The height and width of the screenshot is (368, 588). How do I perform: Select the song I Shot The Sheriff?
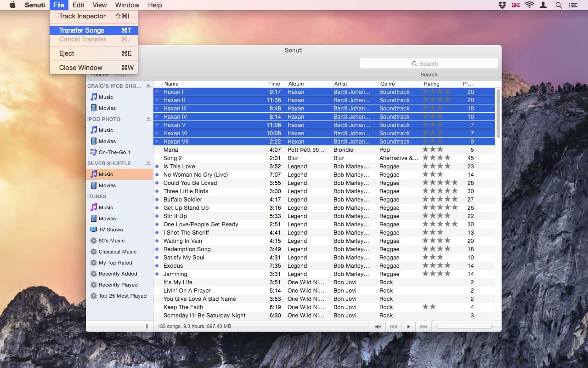(324, 233)
